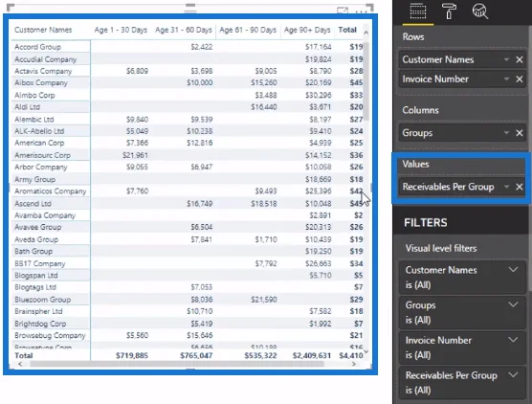
Task: Remove Invoice Number field from Rows
Action: pos(520,79)
